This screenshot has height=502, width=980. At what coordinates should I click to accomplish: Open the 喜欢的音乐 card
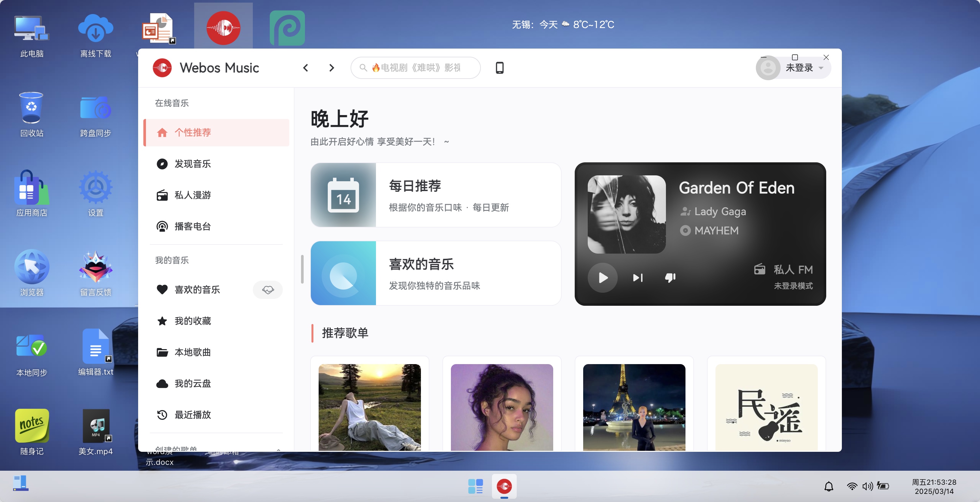[x=436, y=273]
